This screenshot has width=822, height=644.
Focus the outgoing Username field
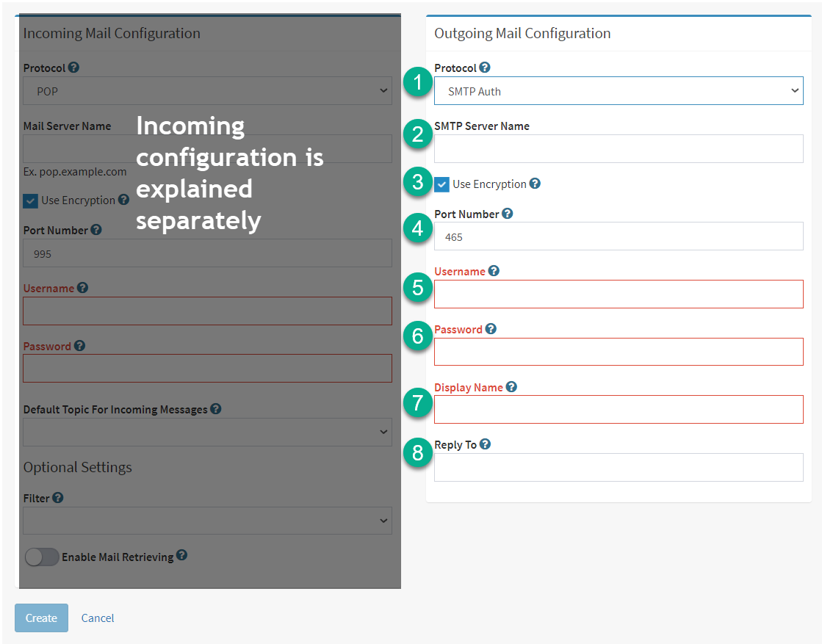pyautogui.click(x=619, y=294)
